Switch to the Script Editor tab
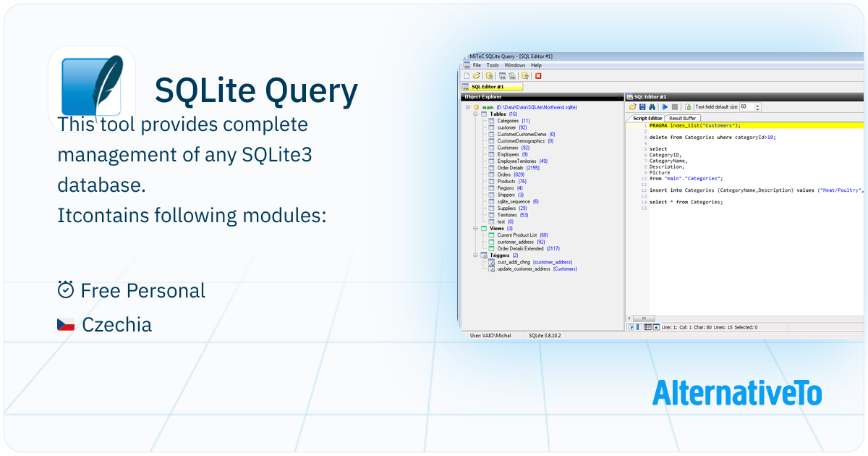868x456 pixels. pyautogui.click(x=647, y=118)
